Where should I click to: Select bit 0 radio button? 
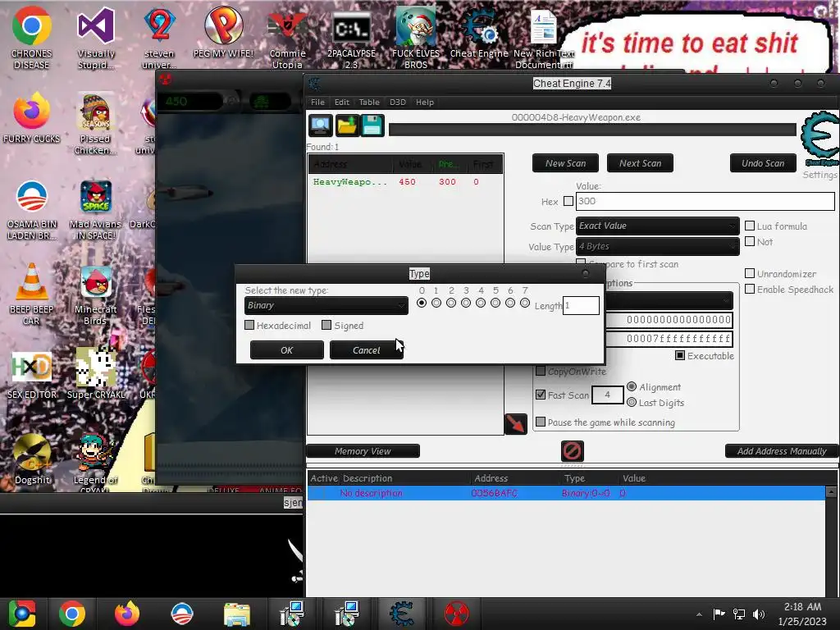coord(422,304)
